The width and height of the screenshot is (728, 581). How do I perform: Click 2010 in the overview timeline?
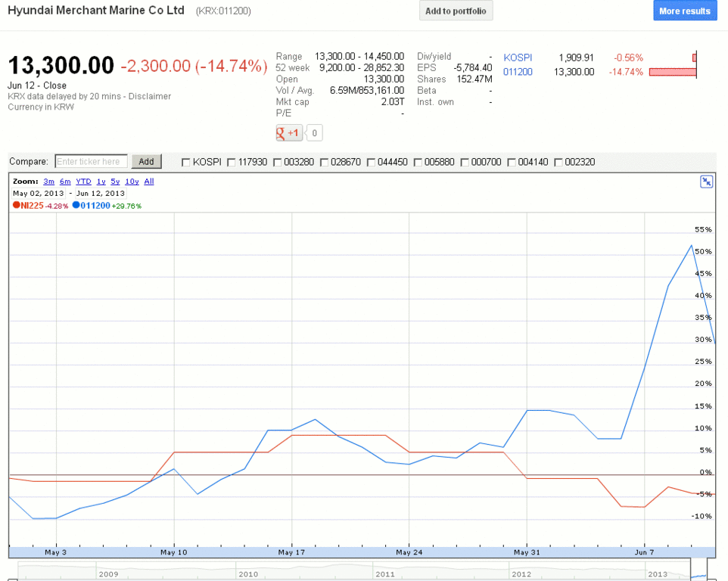tap(248, 574)
